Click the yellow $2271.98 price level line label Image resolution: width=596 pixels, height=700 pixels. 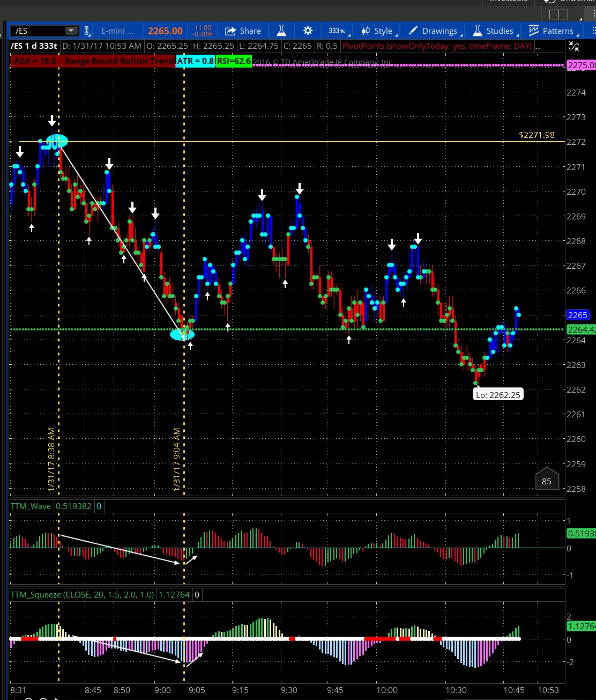(537, 135)
